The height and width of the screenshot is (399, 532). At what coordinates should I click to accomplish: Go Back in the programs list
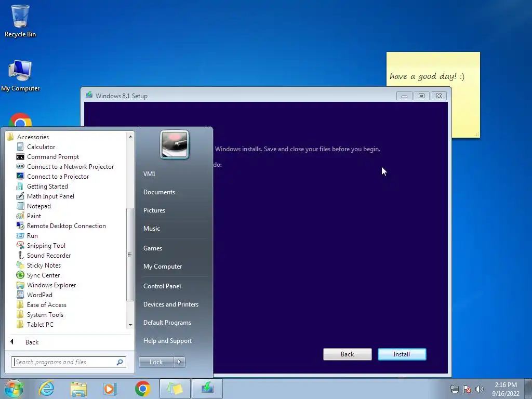click(32, 342)
